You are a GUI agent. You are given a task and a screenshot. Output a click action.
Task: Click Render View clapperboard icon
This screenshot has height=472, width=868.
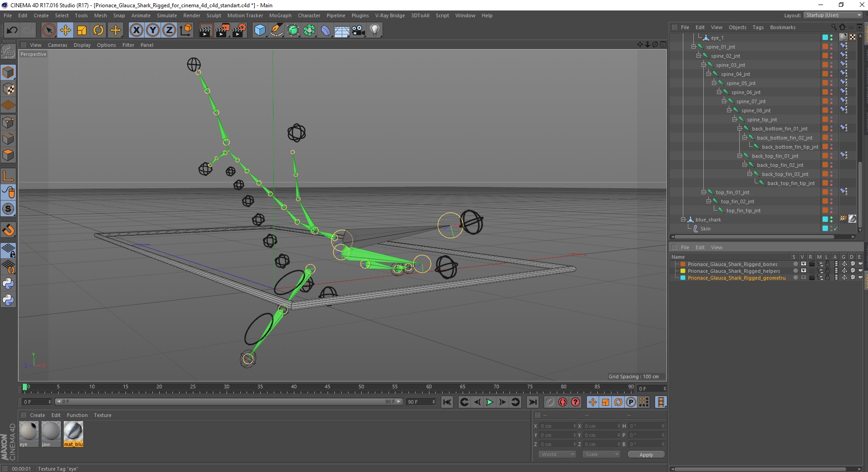206,30
